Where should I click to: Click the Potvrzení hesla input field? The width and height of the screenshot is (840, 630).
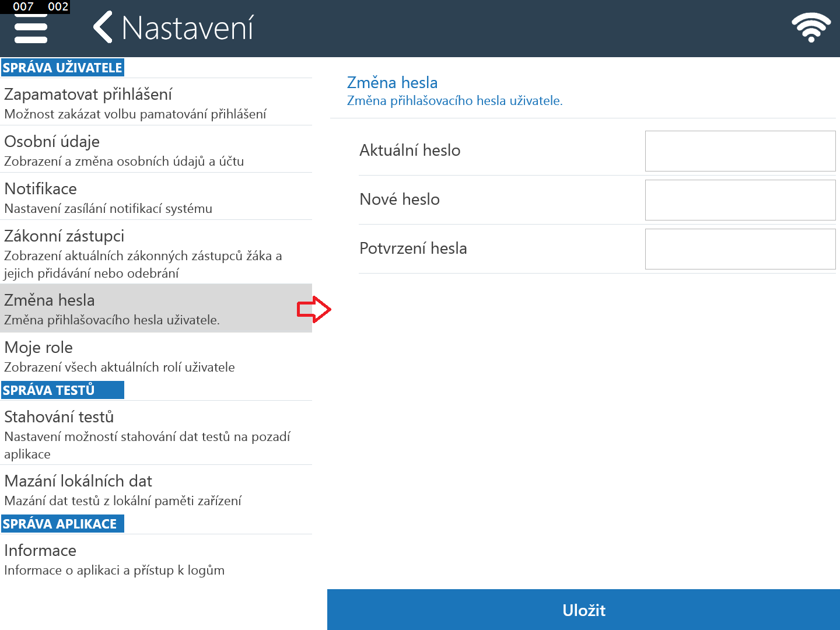coord(740,249)
